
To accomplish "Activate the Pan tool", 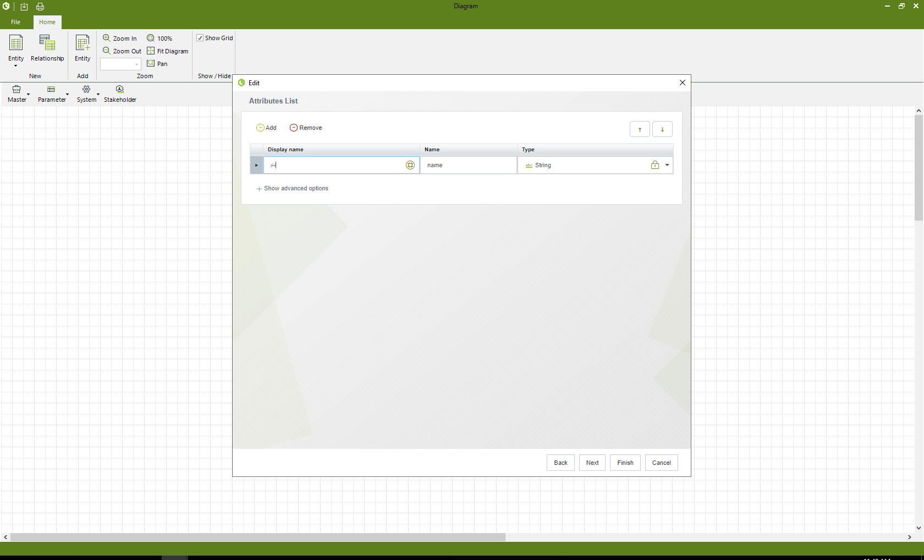I will 157,63.
